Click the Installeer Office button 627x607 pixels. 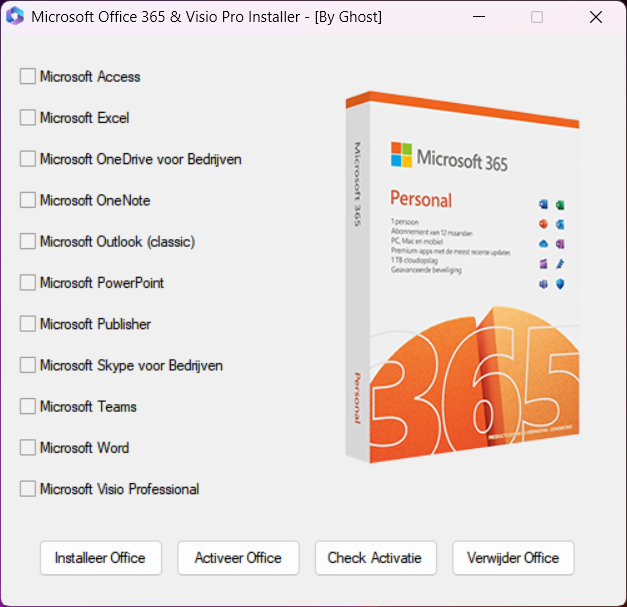(x=101, y=558)
